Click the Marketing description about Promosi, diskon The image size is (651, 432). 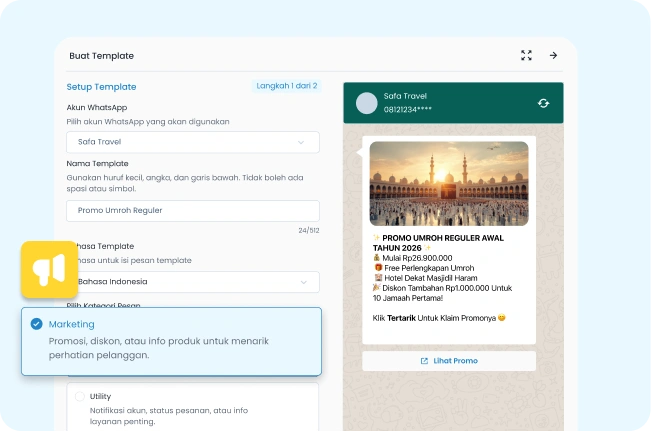coord(159,348)
